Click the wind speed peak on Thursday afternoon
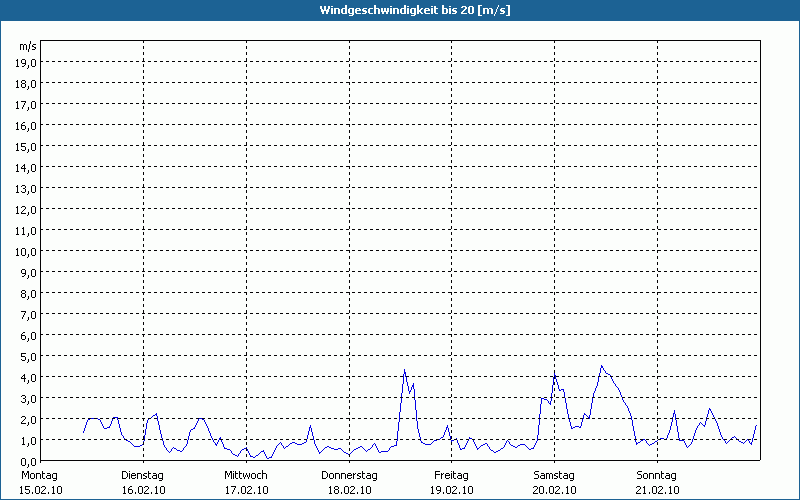 tap(405, 370)
